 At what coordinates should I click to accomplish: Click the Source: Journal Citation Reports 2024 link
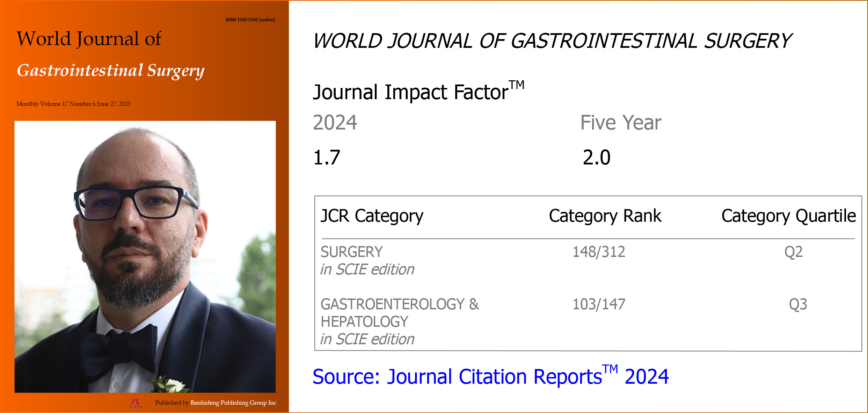[x=490, y=377]
